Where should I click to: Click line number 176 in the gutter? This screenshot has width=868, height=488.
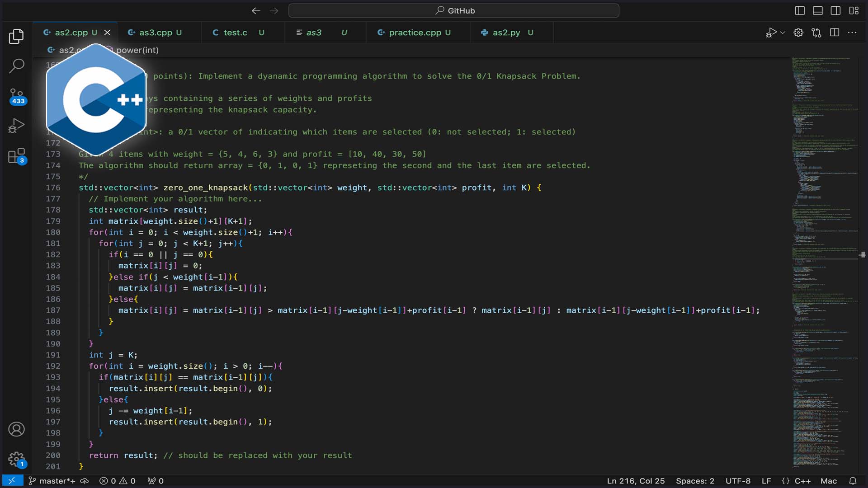[53, 188]
